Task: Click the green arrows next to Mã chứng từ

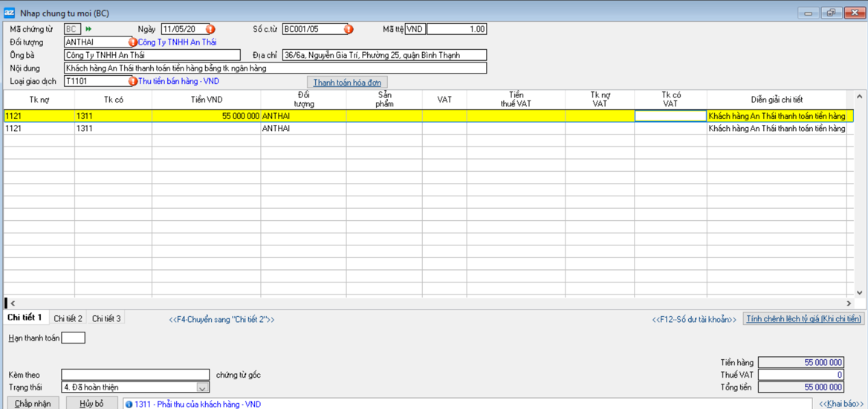Action: coord(89,30)
